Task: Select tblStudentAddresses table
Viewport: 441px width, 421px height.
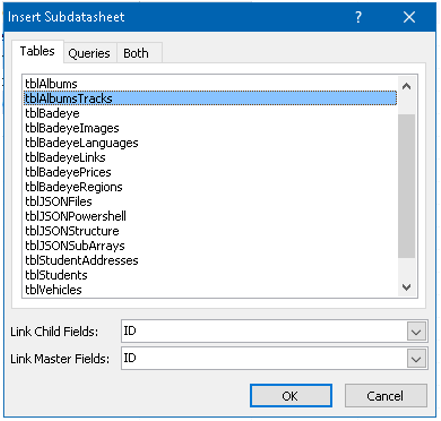Action: point(210,260)
